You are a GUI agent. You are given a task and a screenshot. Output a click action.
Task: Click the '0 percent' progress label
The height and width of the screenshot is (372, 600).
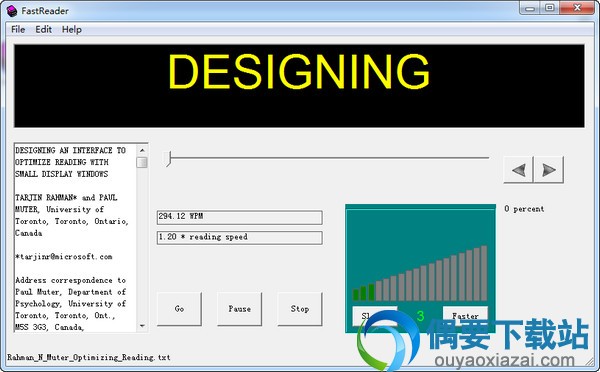[524, 209]
